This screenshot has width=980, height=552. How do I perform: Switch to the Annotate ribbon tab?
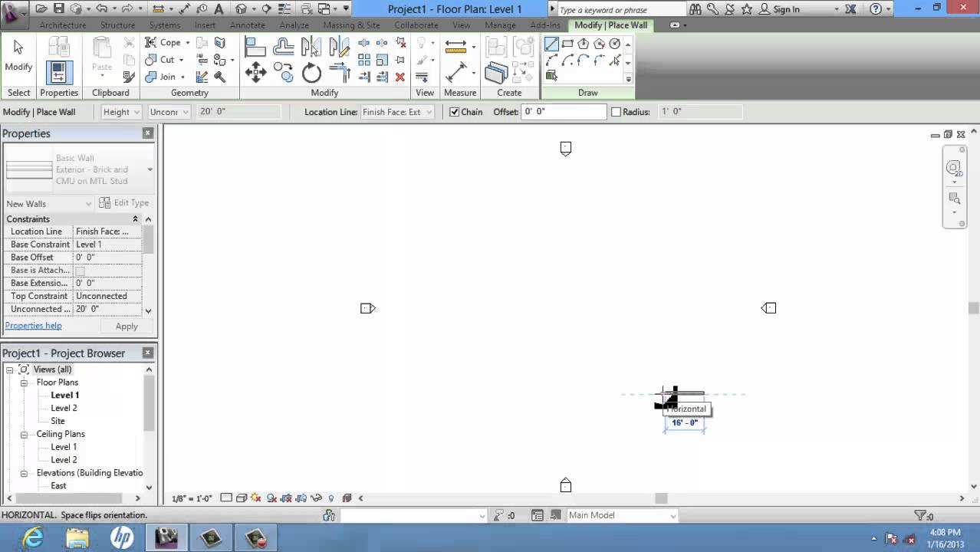[x=247, y=25]
